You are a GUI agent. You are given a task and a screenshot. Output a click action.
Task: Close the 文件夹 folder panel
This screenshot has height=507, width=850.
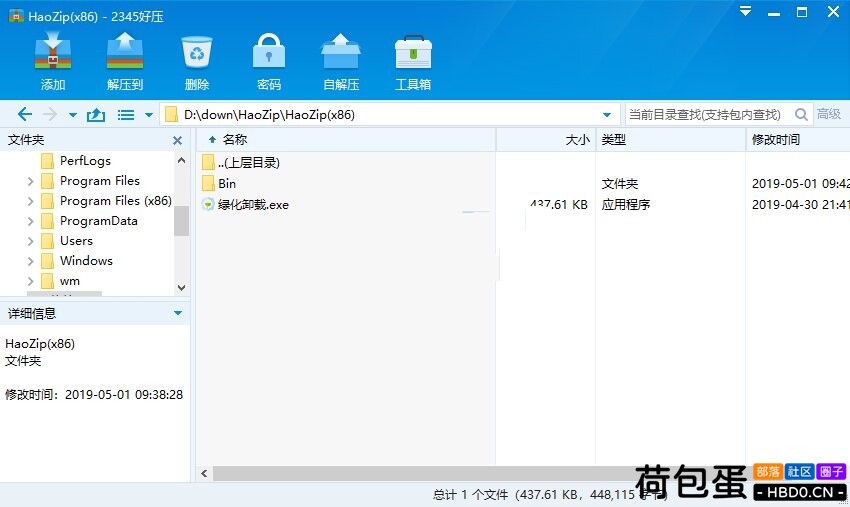click(177, 140)
